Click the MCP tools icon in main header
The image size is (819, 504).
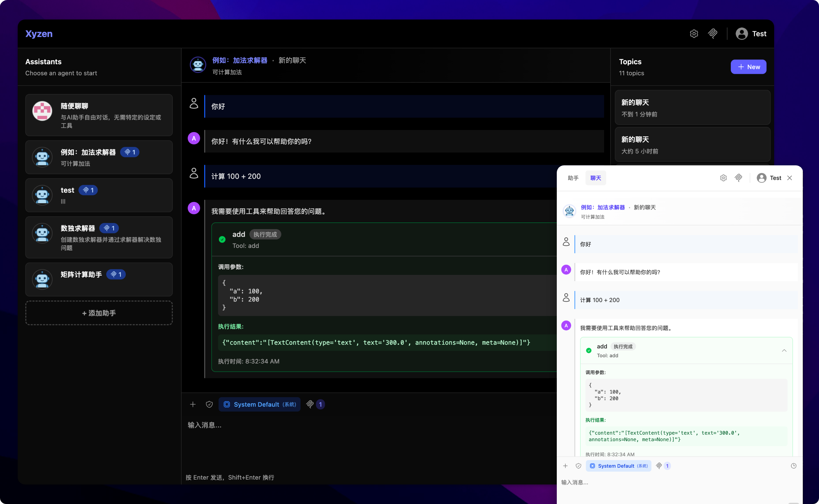713,34
